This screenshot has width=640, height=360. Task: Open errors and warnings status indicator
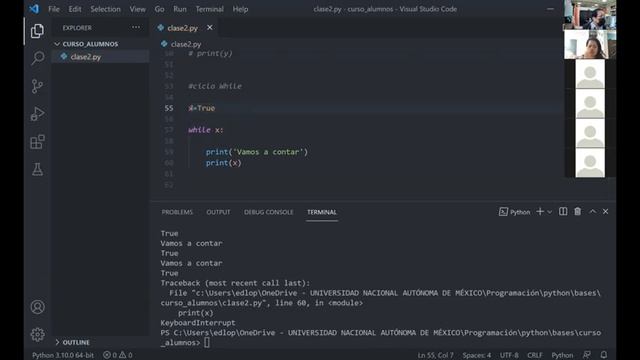click(118, 355)
